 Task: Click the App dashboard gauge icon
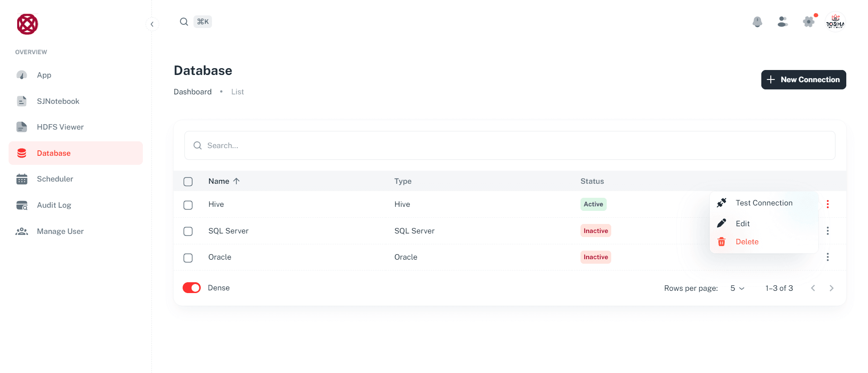click(22, 75)
